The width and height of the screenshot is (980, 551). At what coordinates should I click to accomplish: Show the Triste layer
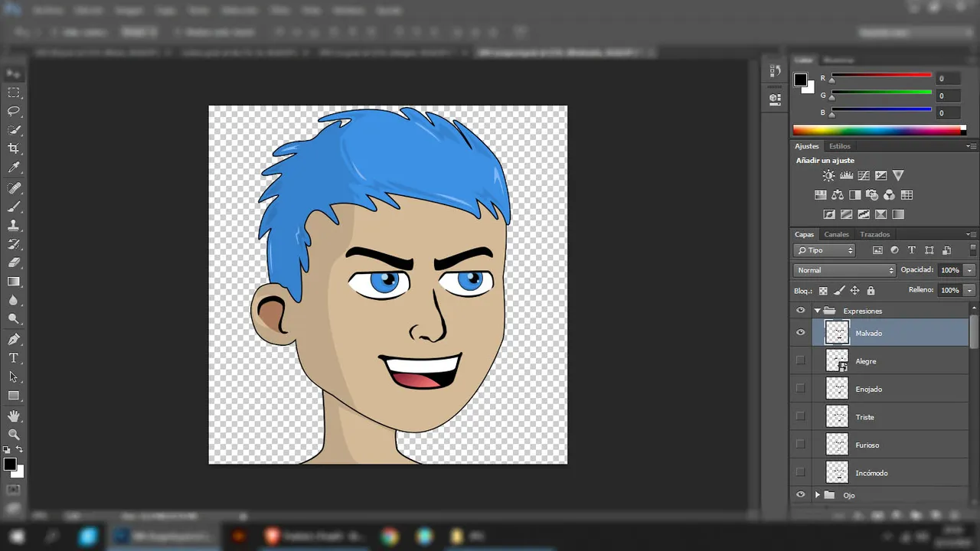click(x=801, y=416)
